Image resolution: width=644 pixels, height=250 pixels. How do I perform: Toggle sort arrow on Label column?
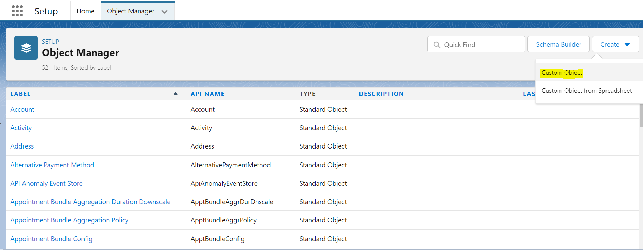[x=175, y=94]
